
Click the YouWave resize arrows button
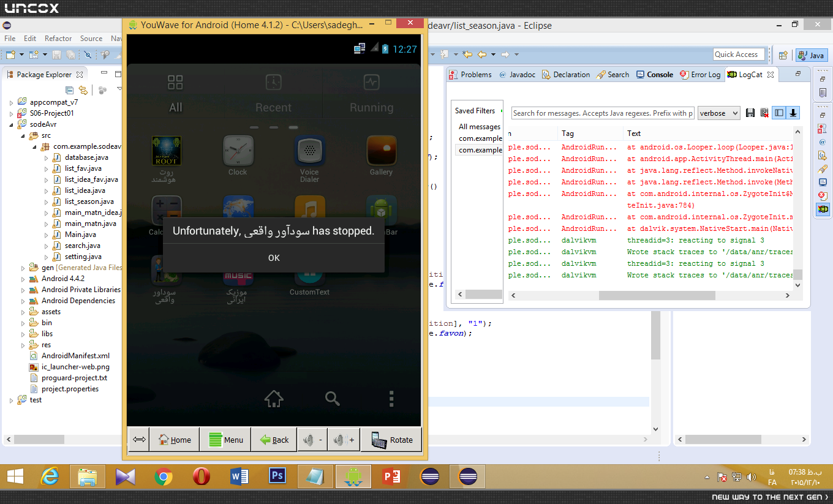click(139, 440)
